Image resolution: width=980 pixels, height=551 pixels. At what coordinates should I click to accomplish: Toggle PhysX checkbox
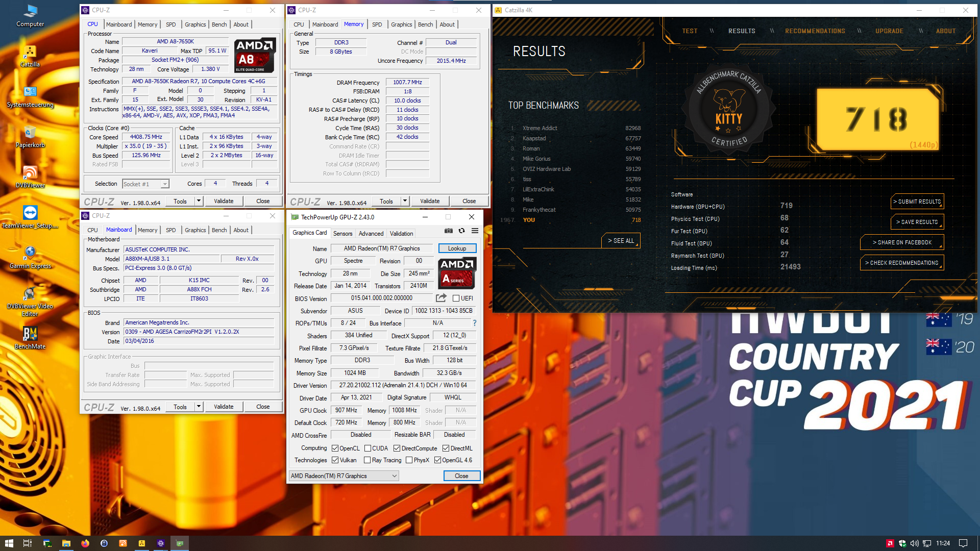(409, 460)
